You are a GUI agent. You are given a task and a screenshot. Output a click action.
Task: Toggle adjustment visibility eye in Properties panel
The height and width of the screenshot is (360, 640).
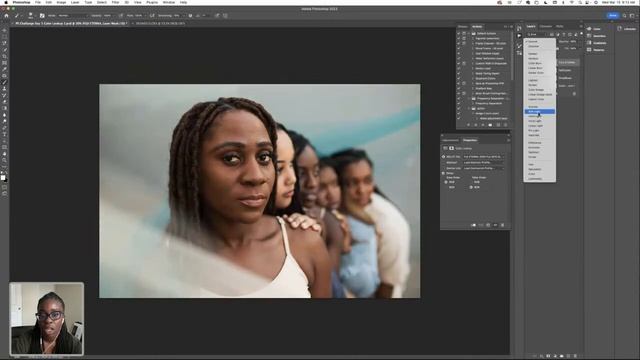coord(496,225)
